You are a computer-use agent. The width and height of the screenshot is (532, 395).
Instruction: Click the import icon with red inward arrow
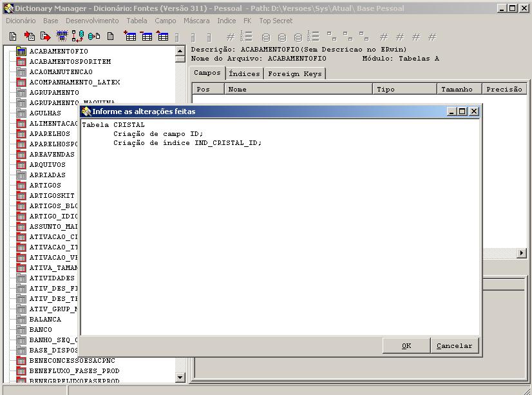(x=30, y=37)
